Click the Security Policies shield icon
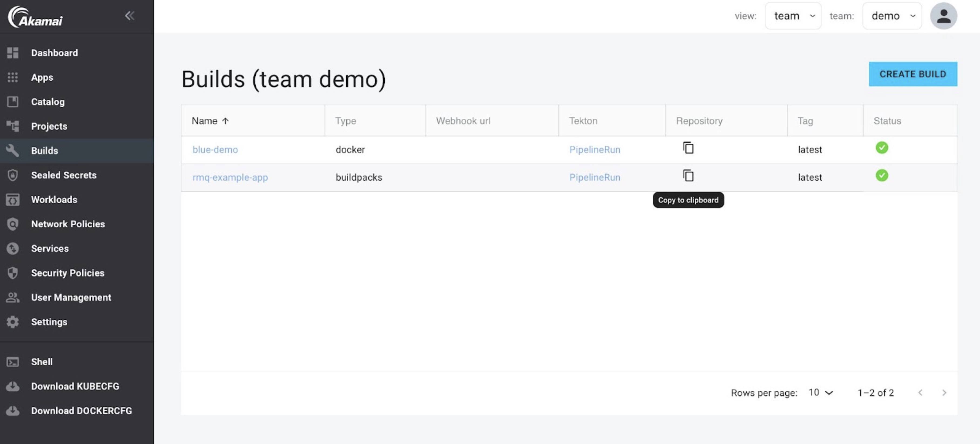The width and height of the screenshot is (980, 444). [x=13, y=272]
